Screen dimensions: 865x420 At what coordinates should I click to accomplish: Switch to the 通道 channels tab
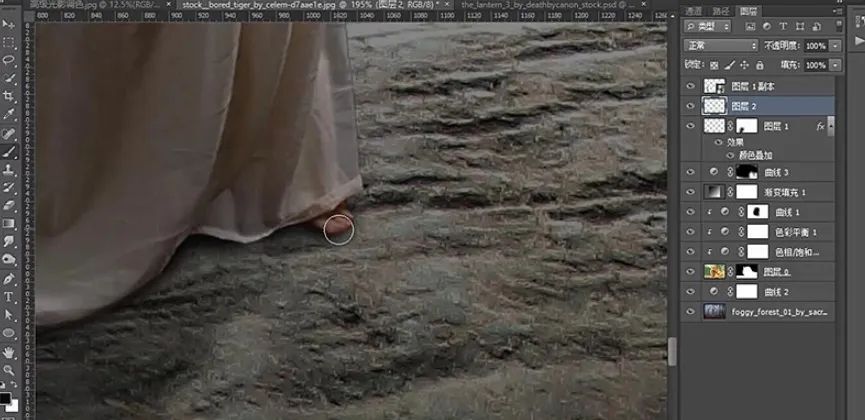[695, 11]
